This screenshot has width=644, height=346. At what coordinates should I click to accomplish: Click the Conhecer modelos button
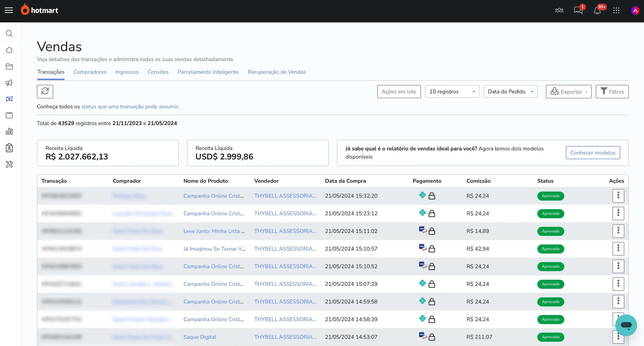click(x=593, y=152)
